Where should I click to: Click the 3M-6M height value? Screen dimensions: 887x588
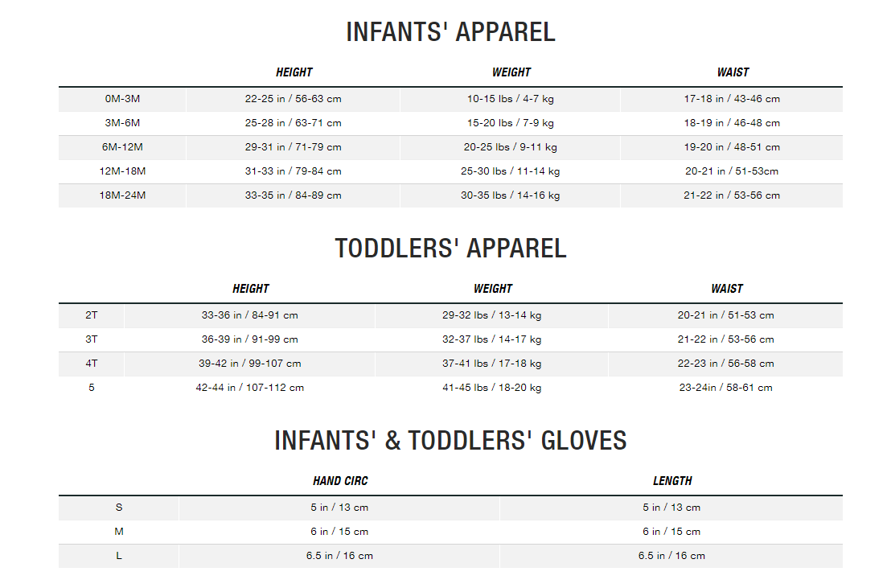tap(293, 123)
